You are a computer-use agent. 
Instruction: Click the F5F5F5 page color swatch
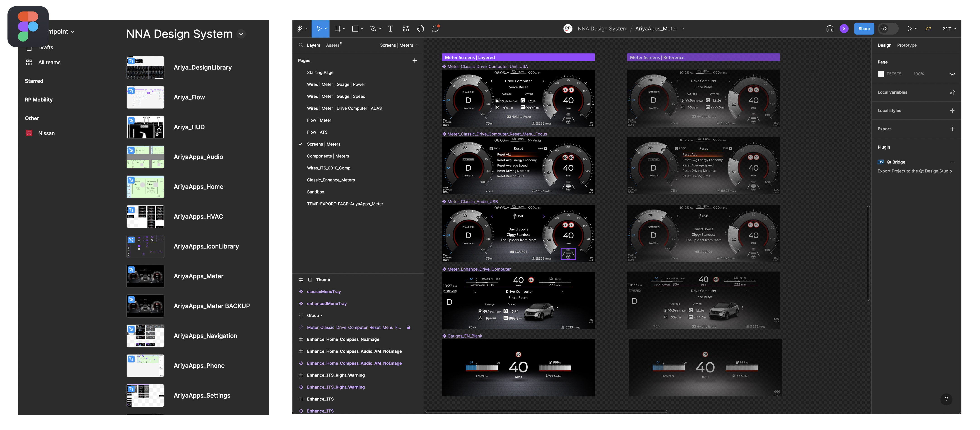(x=881, y=74)
